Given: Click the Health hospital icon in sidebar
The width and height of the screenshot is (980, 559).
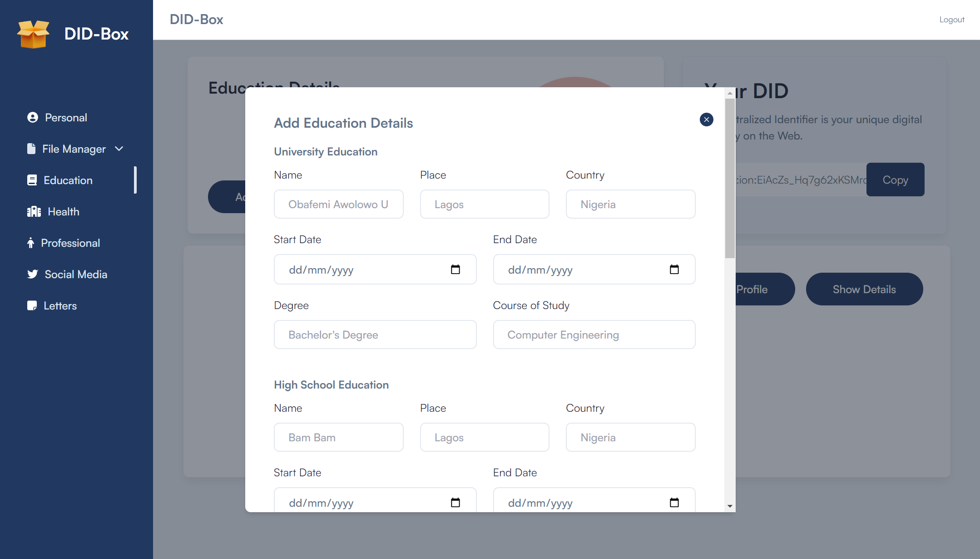Looking at the screenshot, I should point(34,212).
